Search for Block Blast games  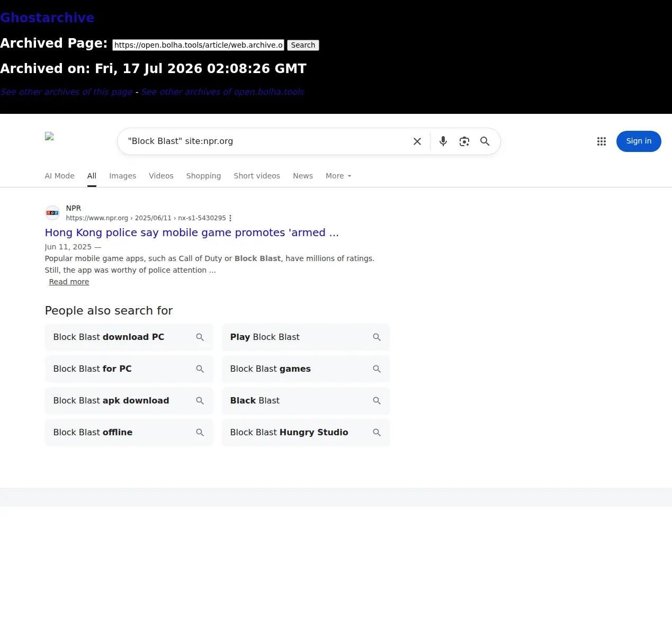(306, 369)
